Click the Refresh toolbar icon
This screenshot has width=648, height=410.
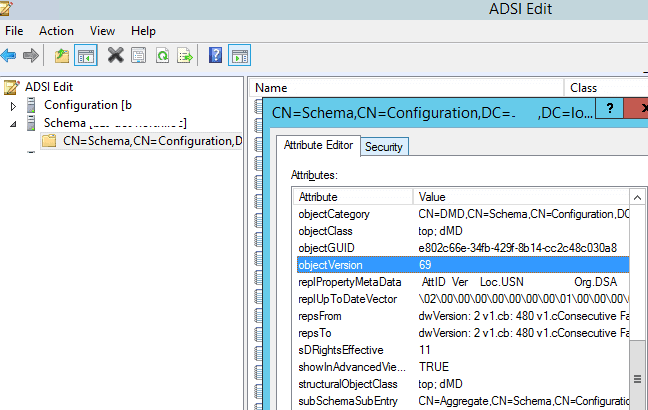162,55
